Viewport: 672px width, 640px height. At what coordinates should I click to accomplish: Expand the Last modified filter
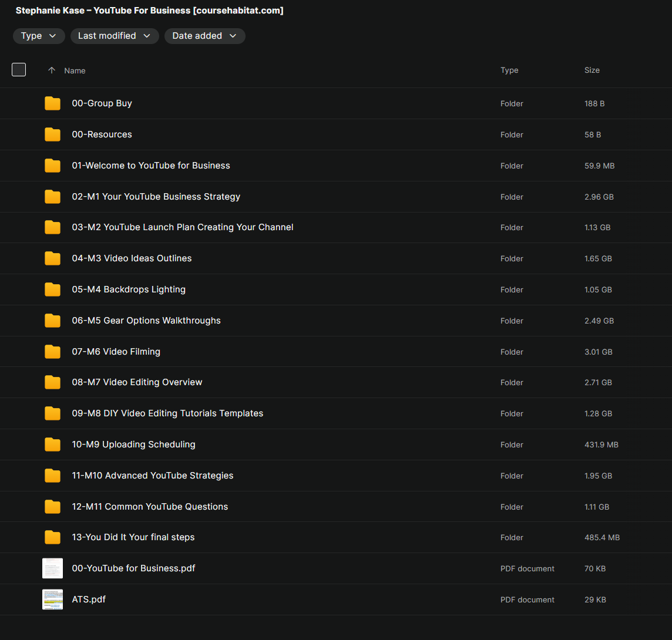[x=115, y=36]
